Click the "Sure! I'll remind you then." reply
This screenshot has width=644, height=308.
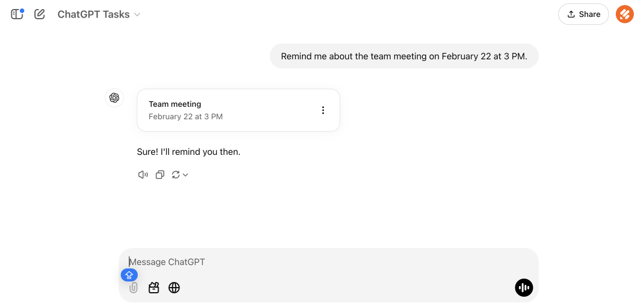189,152
